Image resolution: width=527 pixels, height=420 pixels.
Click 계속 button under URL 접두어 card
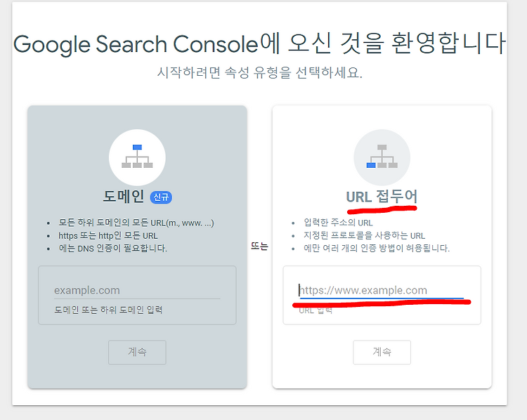[x=382, y=352]
